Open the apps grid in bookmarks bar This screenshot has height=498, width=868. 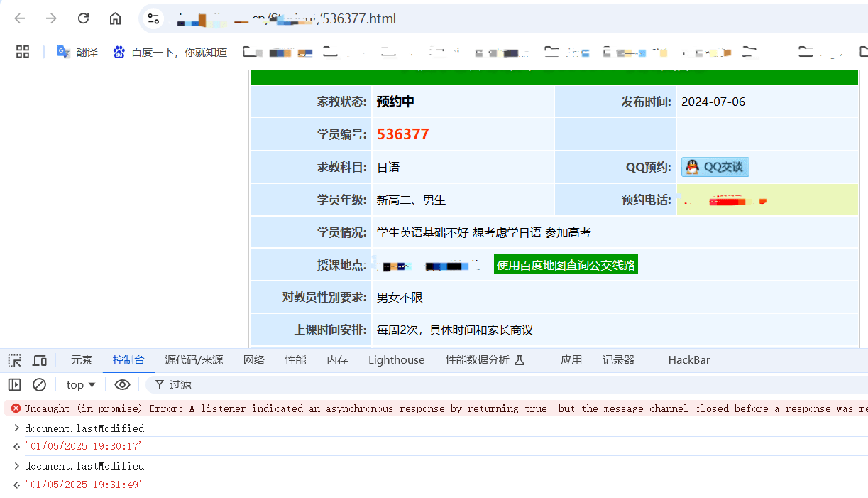(23, 52)
